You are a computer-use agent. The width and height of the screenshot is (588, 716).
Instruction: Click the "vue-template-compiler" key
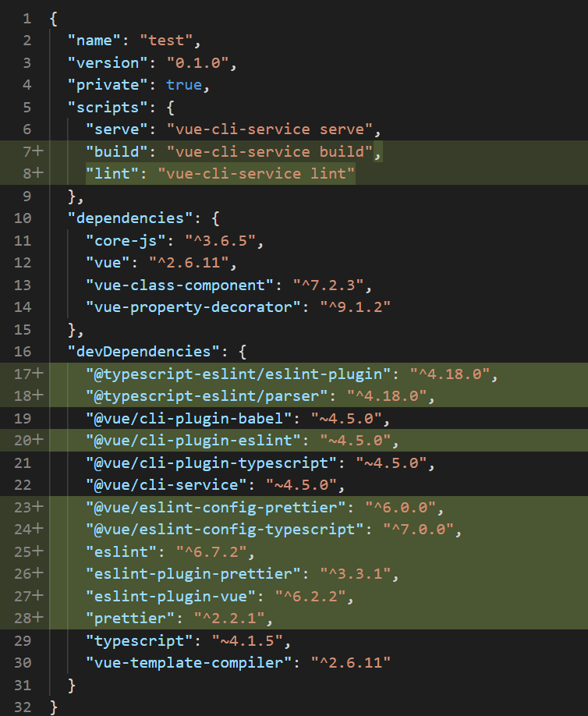point(189,663)
